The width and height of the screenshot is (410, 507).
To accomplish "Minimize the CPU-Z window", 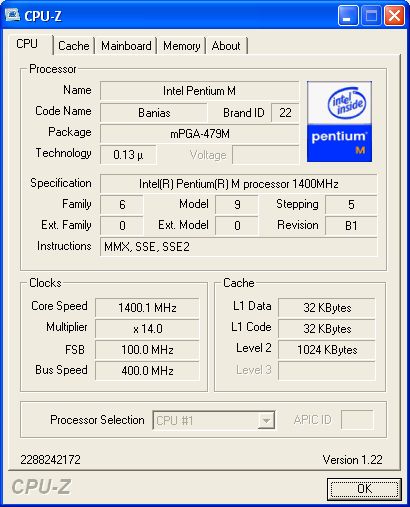I will click(x=347, y=16).
